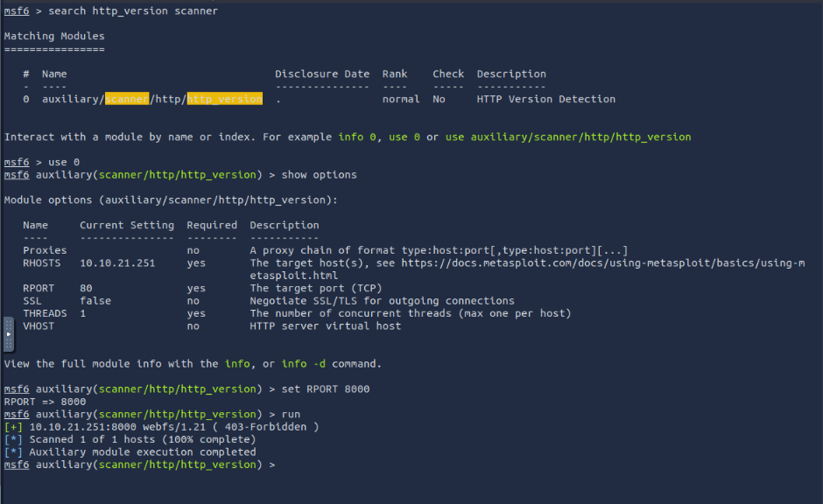This screenshot has height=504, width=823.
Task: Click the 'info 0' example command
Action: [x=357, y=136]
